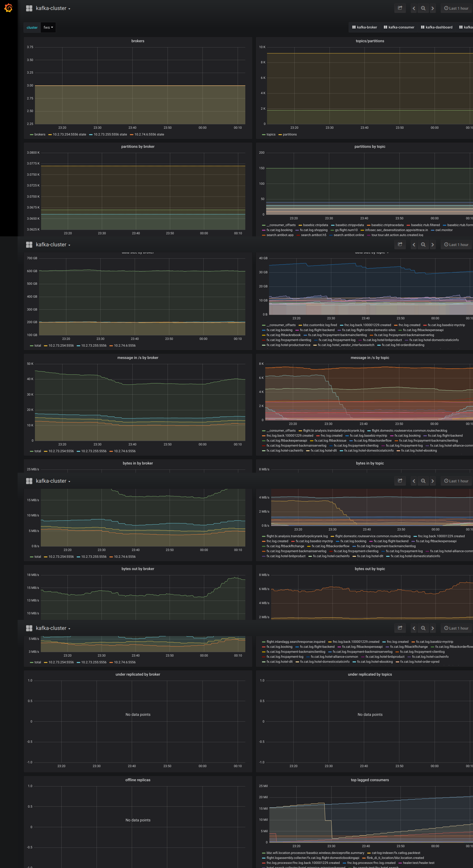473x868 pixels.
Task: Open Last 1 hour time picker above topics/partitions panel
Action: (457, 9)
